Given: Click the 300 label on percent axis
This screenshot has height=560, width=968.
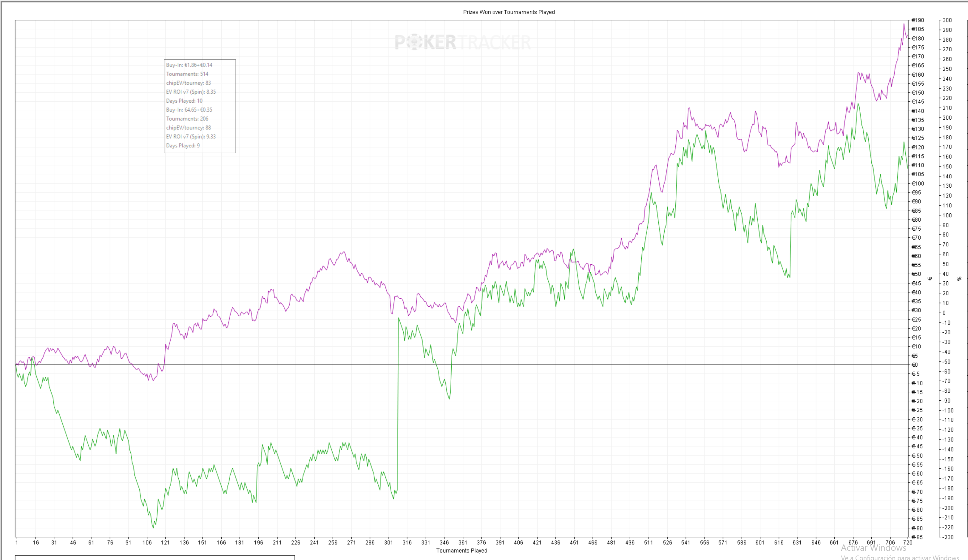Looking at the screenshot, I should click(x=947, y=20).
